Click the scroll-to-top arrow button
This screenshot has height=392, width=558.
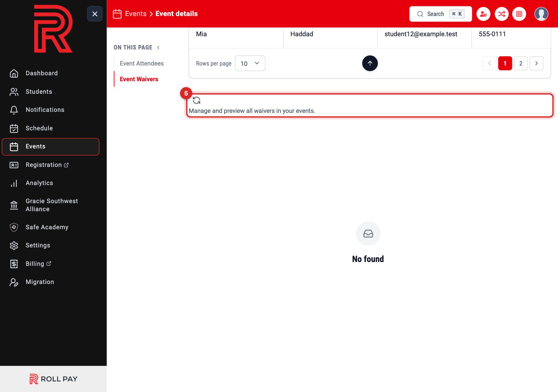370,63
